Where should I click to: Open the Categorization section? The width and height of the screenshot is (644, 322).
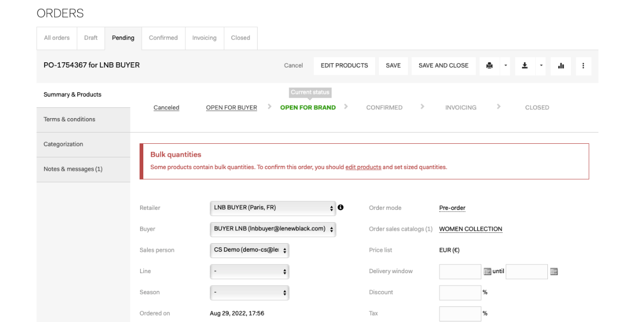[x=83, y=144]
